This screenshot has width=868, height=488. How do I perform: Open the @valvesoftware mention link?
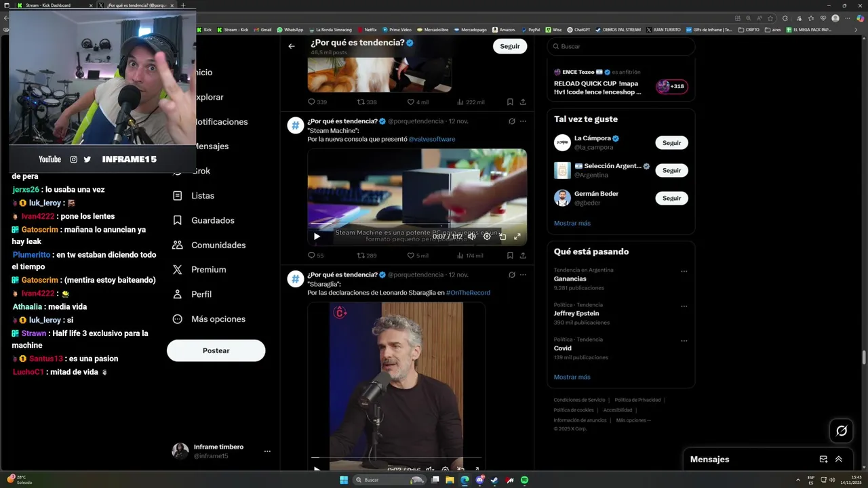(431, 139)
